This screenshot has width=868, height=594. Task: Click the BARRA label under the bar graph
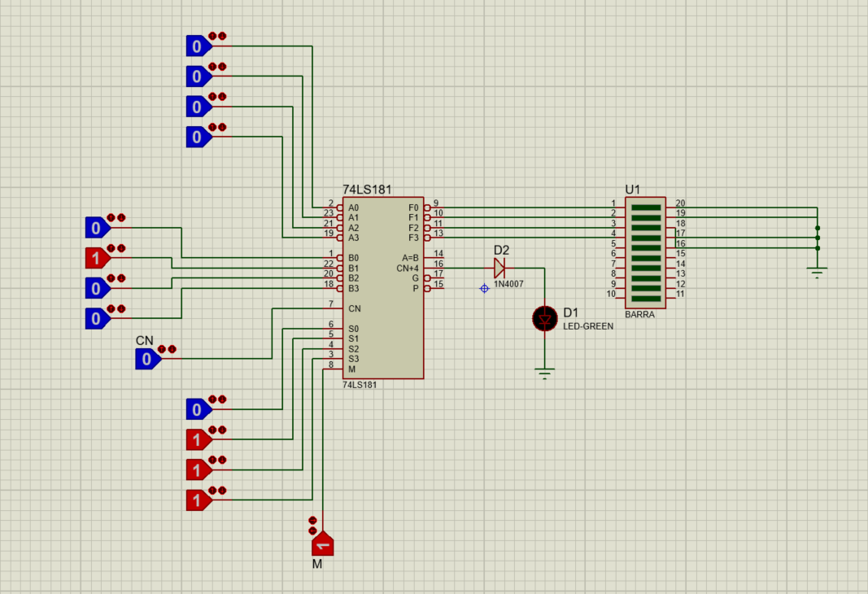point(642,313)
